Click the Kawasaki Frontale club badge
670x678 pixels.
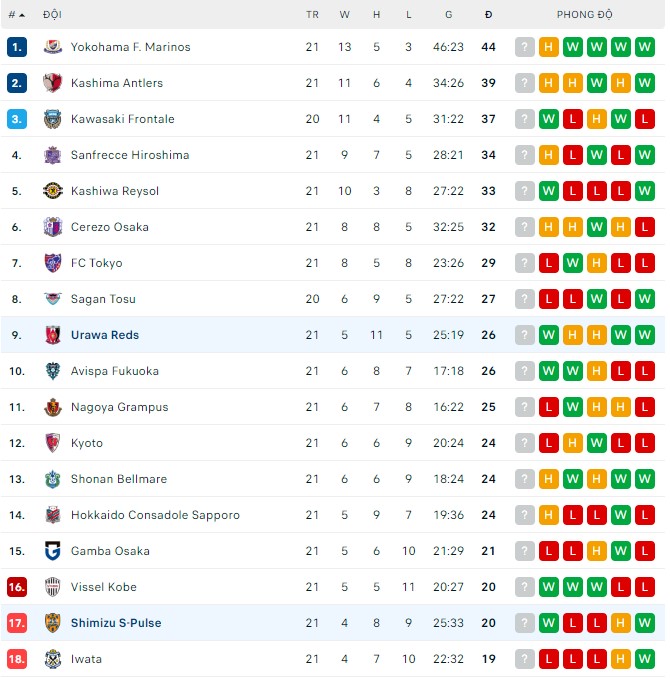[x=52, y=119]
